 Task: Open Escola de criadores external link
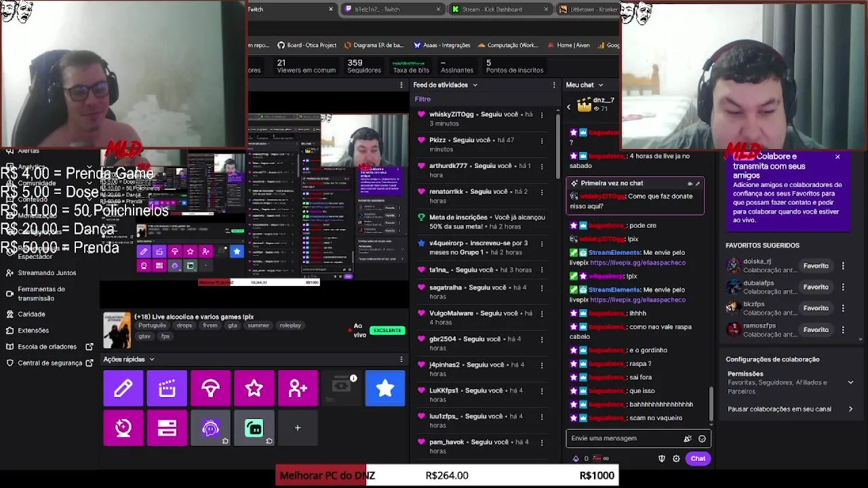click(x=50, y=347)
